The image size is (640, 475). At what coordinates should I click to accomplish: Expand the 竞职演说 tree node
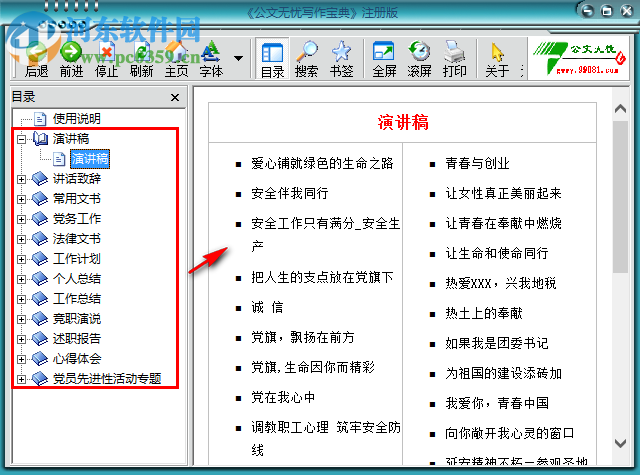coord(21,319)
